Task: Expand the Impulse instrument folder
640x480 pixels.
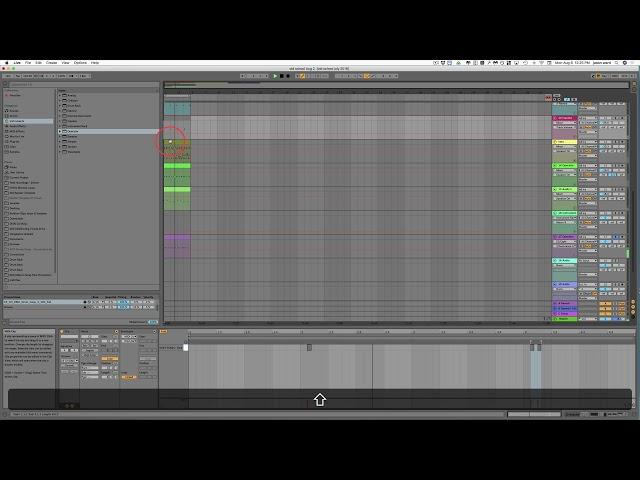Action: pyautogui.click(x=60, y=121)
